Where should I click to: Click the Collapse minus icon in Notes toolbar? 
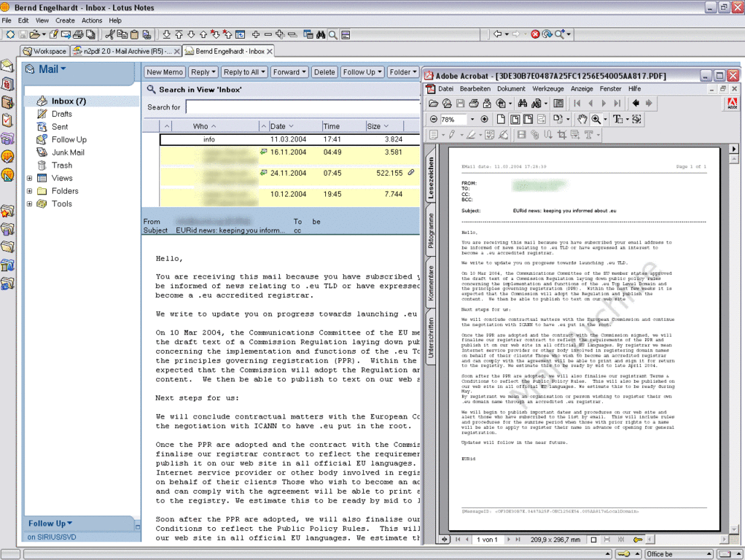(268, 34)
